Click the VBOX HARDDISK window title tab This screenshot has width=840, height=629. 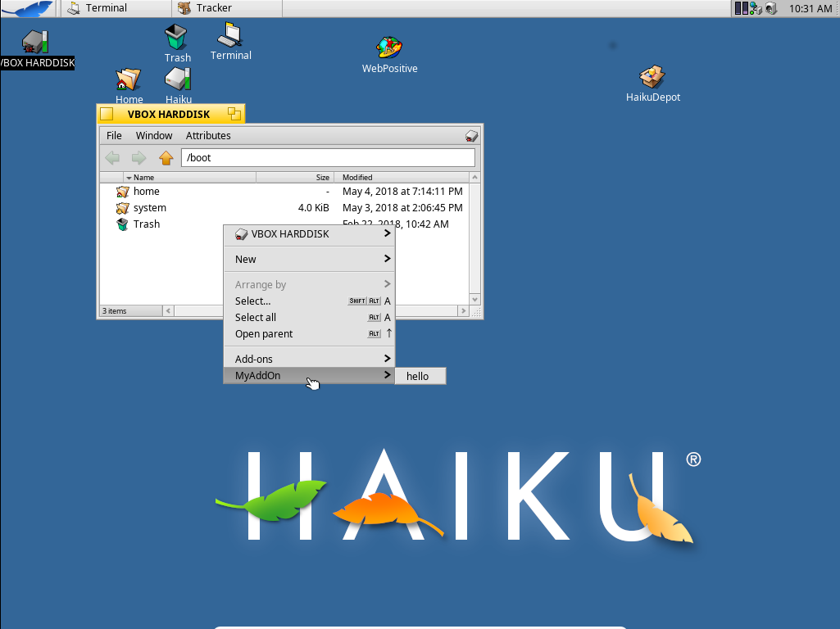pos(169,114)
